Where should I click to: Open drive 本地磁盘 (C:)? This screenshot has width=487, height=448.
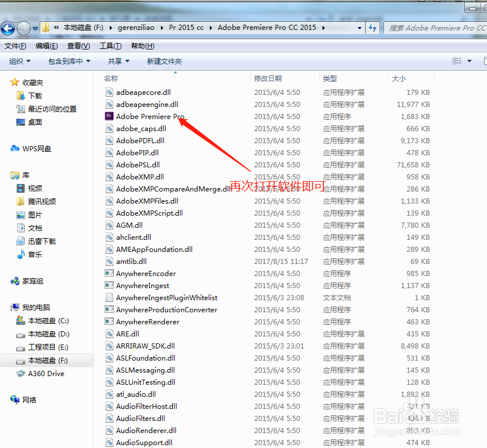click(x=48, y=321)
